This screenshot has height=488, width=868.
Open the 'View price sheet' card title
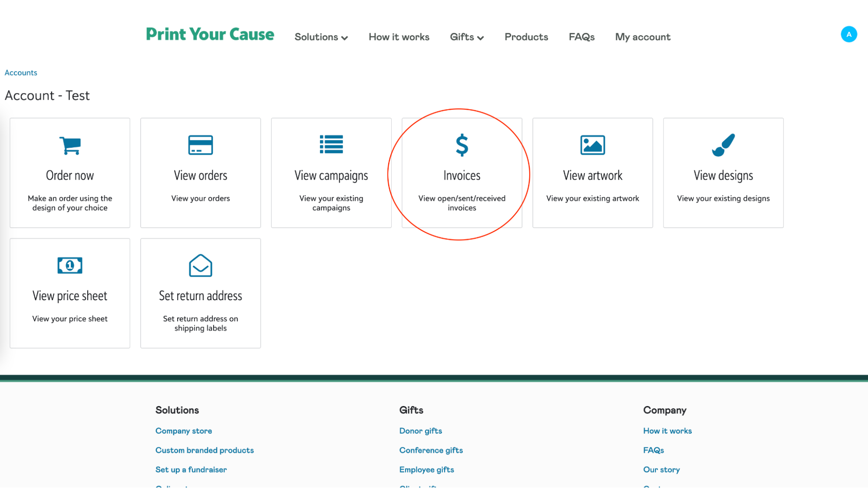(70, 296)
